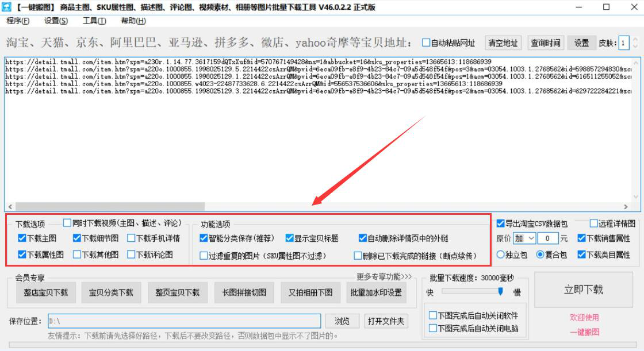Click the 清空地址 button
The image size is (644, 351).
(502, 43)
